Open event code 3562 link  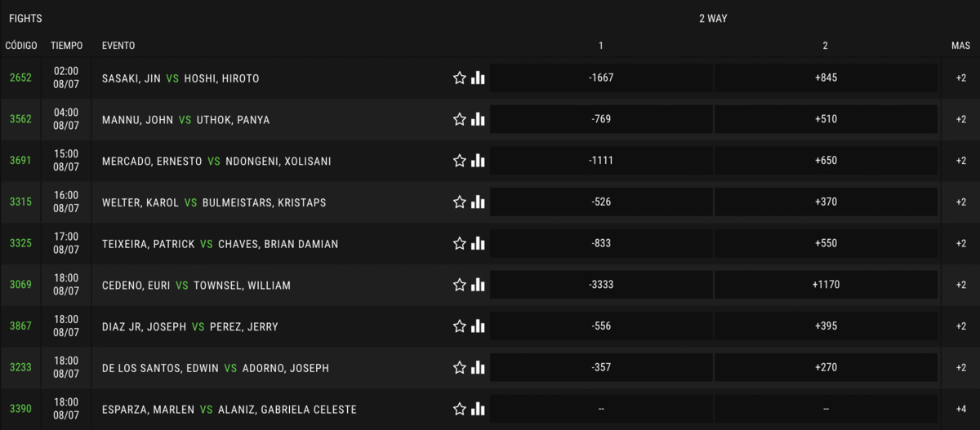[20, 120]
